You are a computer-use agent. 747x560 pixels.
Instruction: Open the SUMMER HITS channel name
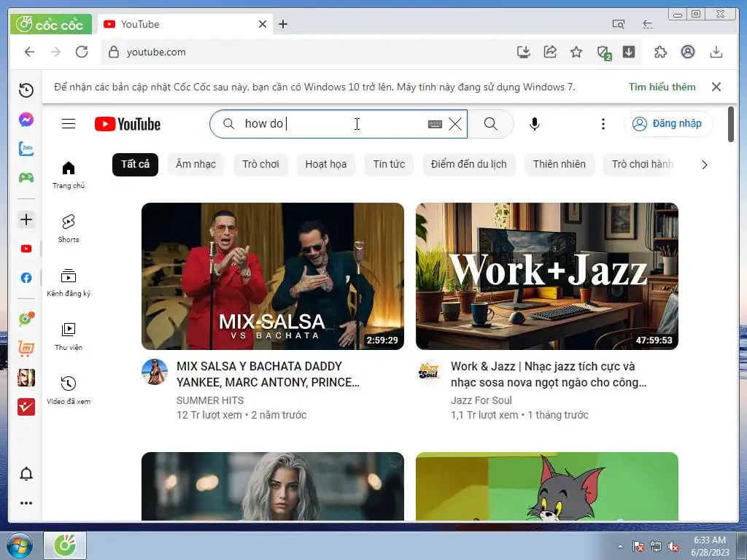point(210,400)
